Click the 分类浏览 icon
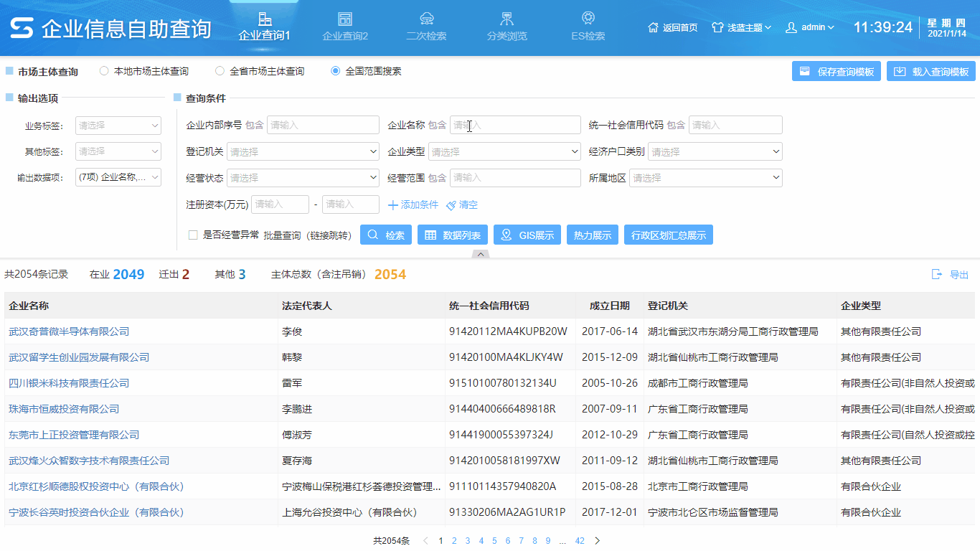The height and width of the screenshot is (551, 980). tap(507, 19)
